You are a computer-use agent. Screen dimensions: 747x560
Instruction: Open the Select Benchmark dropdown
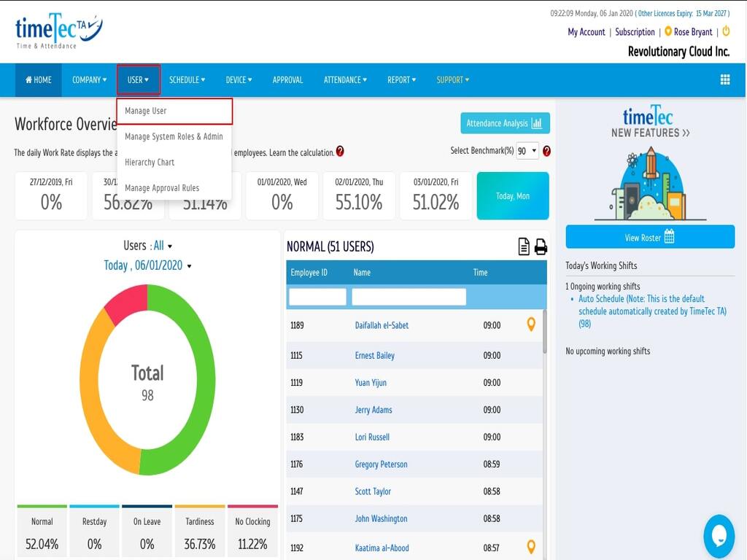tap(527, 151)
